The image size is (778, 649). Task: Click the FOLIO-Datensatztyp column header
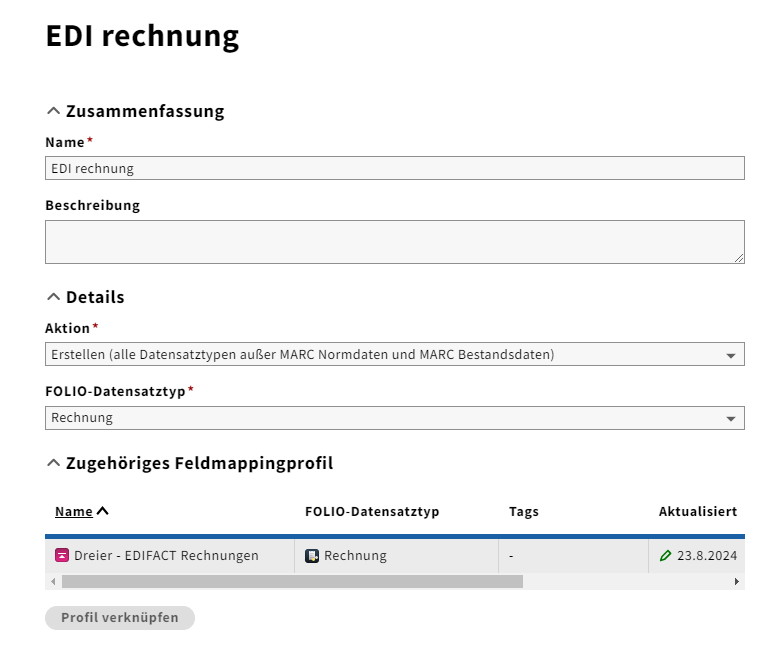click(372, 512)
